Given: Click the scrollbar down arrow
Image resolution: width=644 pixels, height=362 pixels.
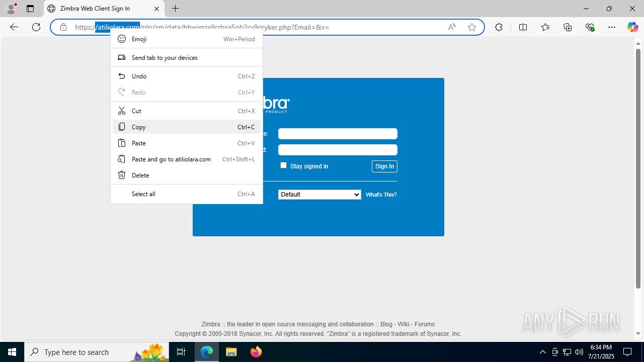Looking at the screenshot, I should (x=638, y=334).
